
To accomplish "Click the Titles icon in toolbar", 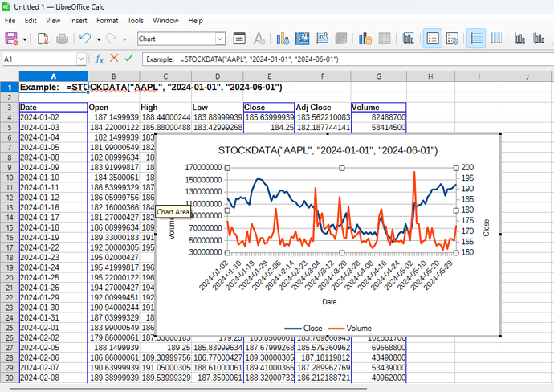I will [409, 39].
